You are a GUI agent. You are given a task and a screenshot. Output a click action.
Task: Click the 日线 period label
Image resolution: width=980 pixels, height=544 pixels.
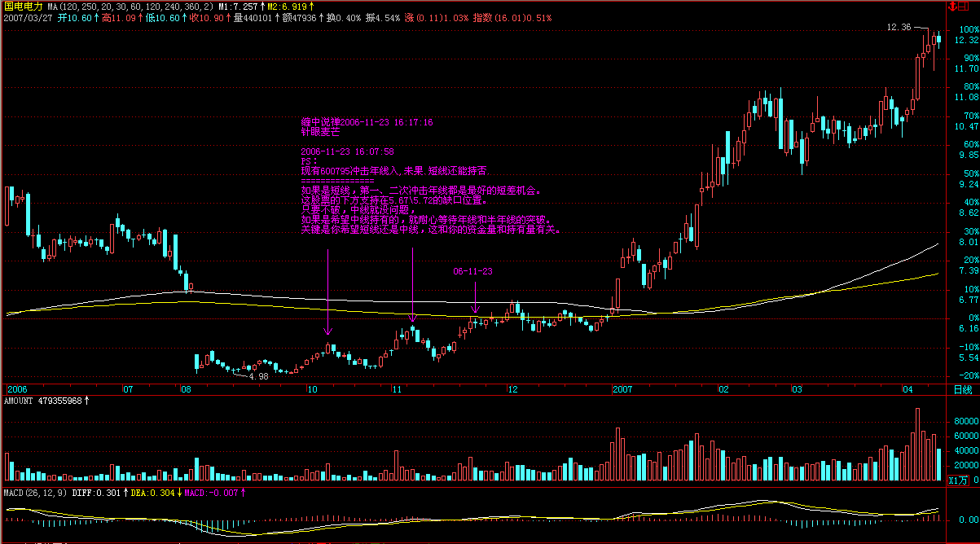[962, 390]
